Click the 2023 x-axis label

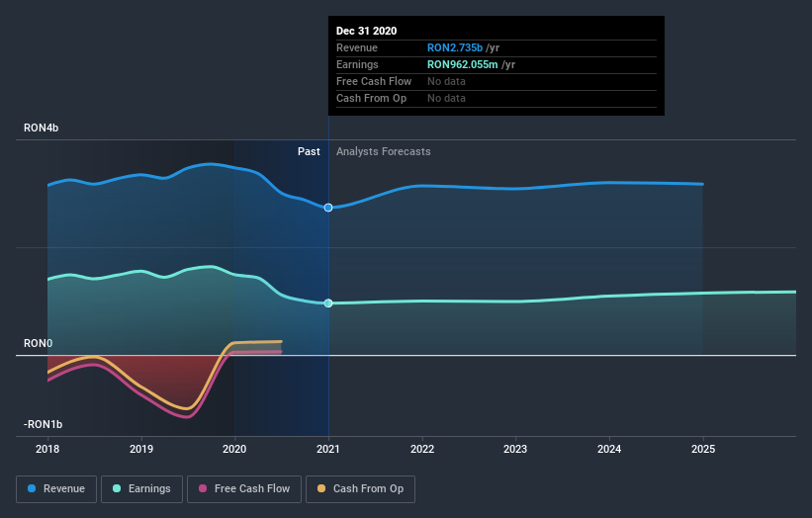515,449
